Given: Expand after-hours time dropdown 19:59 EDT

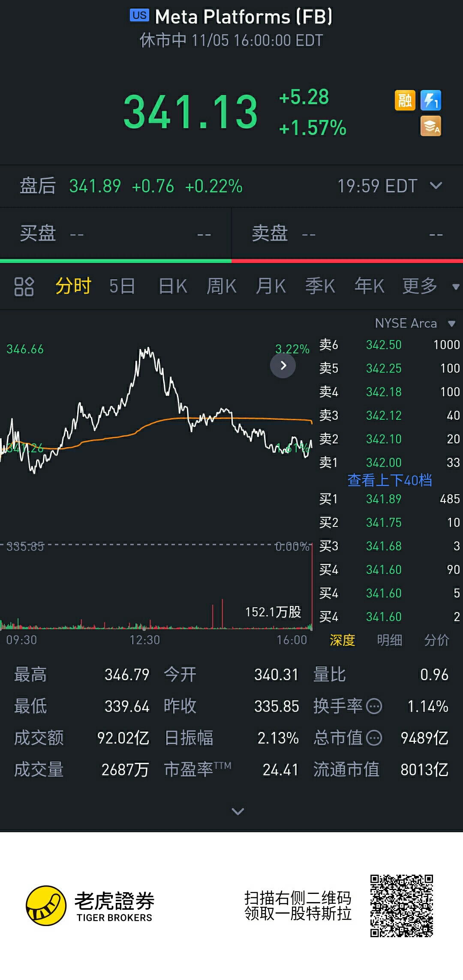Looking at the screenshot, I should coord(390,186).
